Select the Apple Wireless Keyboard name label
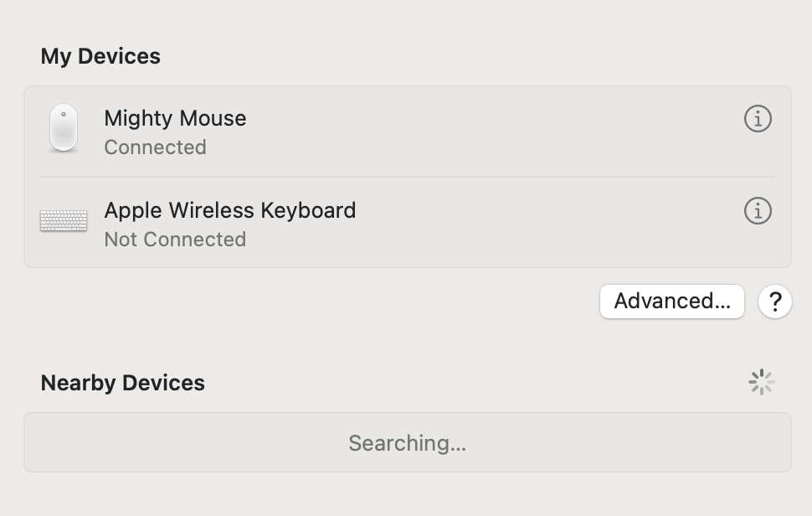812x516 pixels. coord(229,210)
